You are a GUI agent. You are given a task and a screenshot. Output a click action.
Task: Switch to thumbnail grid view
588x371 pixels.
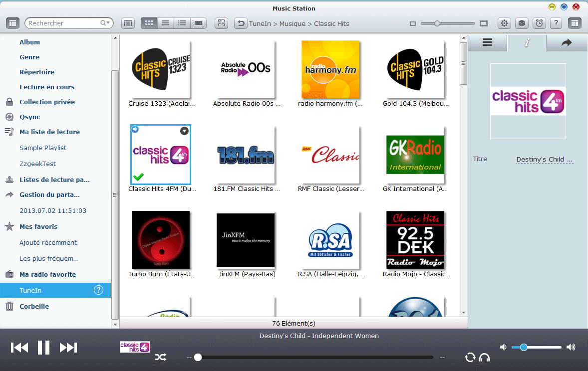click(x=149, y=23)
